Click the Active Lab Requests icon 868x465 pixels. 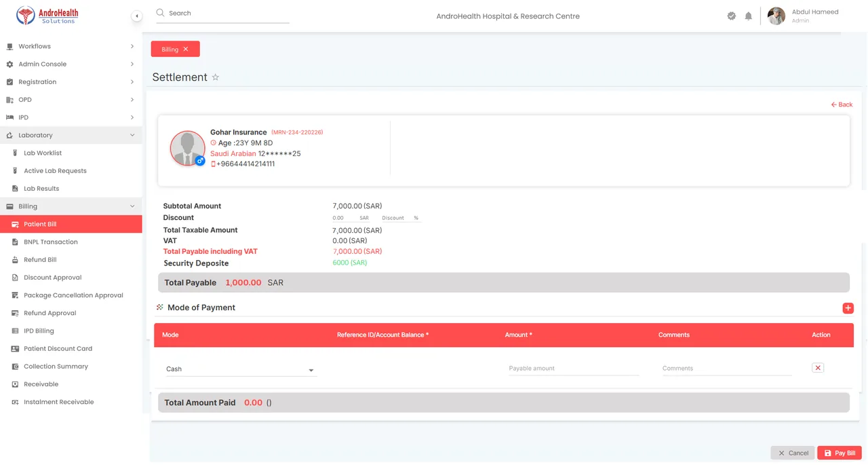[15, 171]
